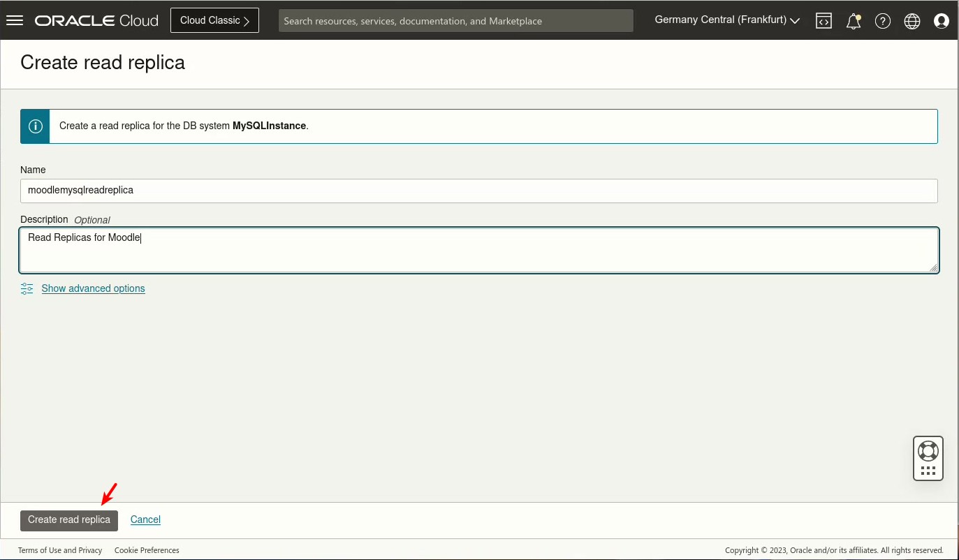
Task: Open the help question mark menu
Action: 883,21
